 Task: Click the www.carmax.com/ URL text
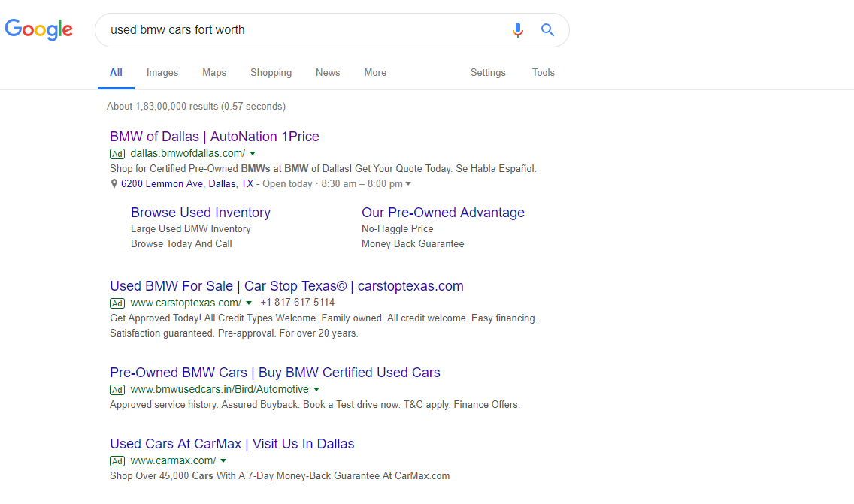pos(173,461)
